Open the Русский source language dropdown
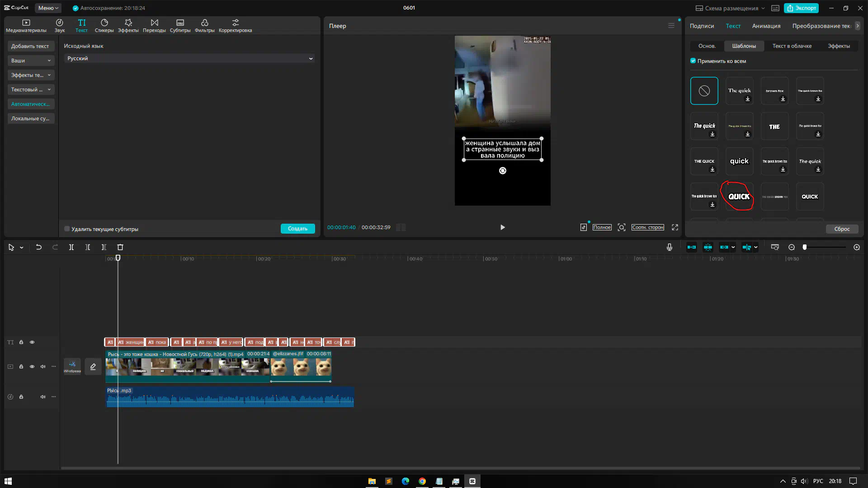Screen dimensions: 868x488 [x=189, y=58]
